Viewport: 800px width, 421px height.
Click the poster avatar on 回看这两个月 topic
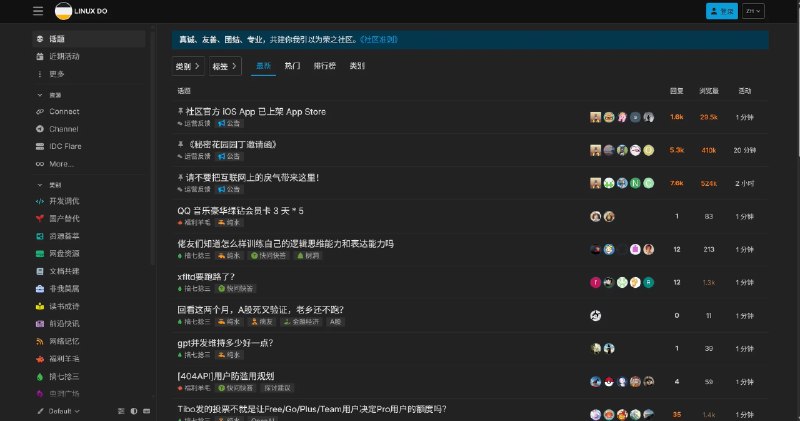[595, 316]
